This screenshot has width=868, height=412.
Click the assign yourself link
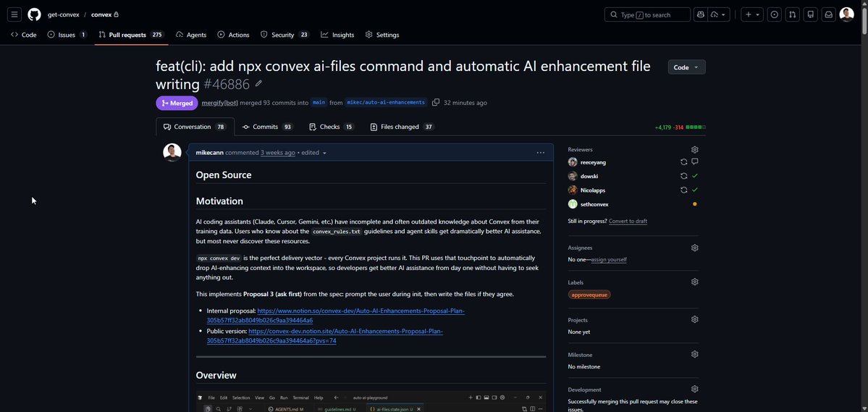pyautogui.click(x=609, y=259)
